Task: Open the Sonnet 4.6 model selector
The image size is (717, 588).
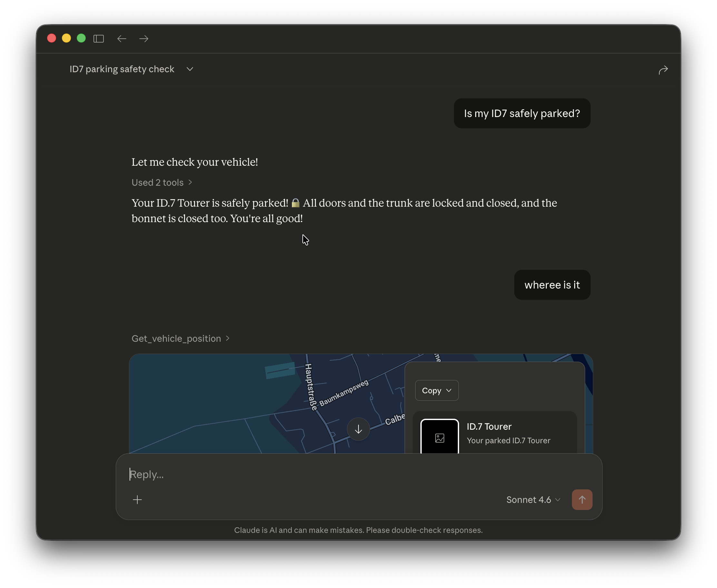Action: click(533, 500)
